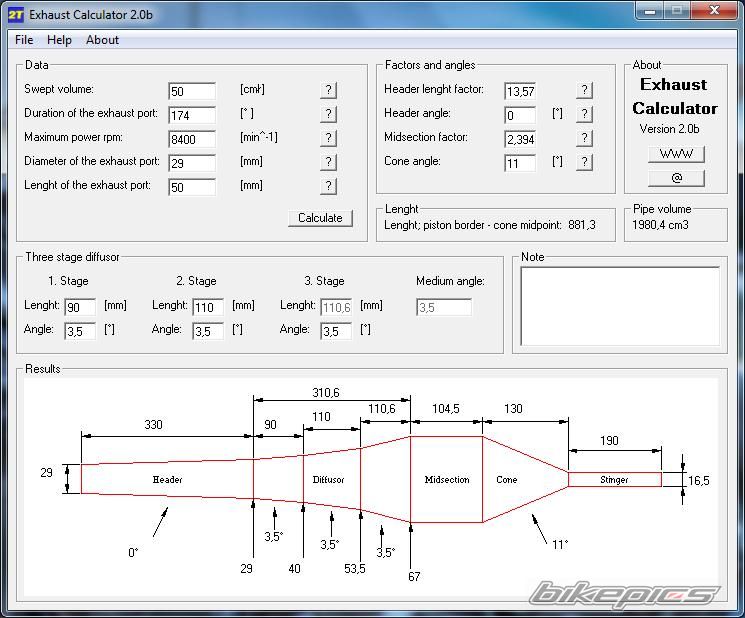Focus the Header angle field

point(520,115)
